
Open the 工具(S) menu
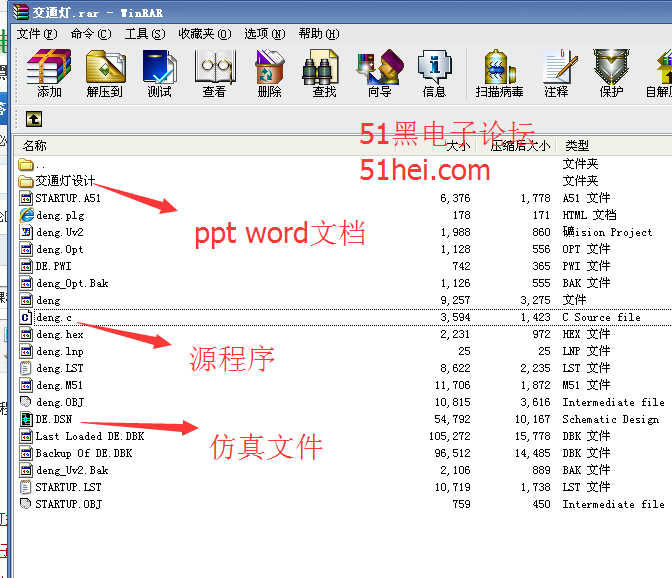coord(145,33)
